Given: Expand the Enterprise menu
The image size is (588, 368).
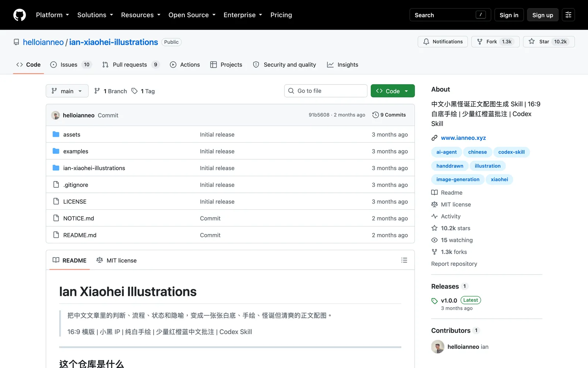Looking at the screenshot, I should [243, 15].
